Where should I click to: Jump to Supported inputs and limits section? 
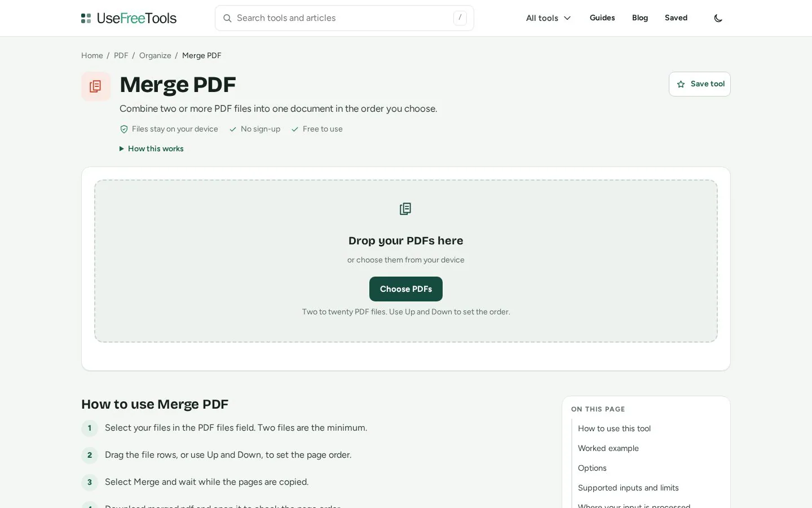point(628,488)
